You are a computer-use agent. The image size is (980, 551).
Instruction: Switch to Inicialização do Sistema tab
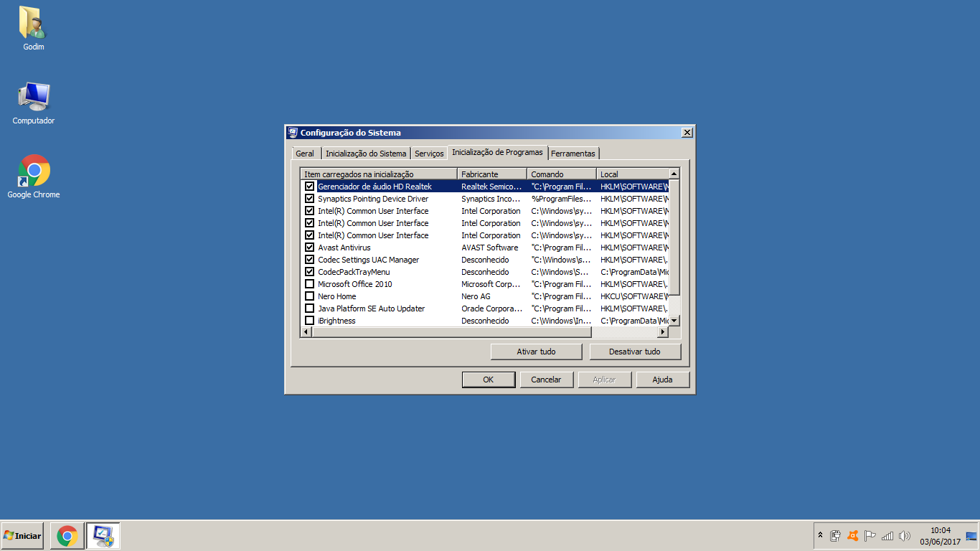(x=366, y=154)
